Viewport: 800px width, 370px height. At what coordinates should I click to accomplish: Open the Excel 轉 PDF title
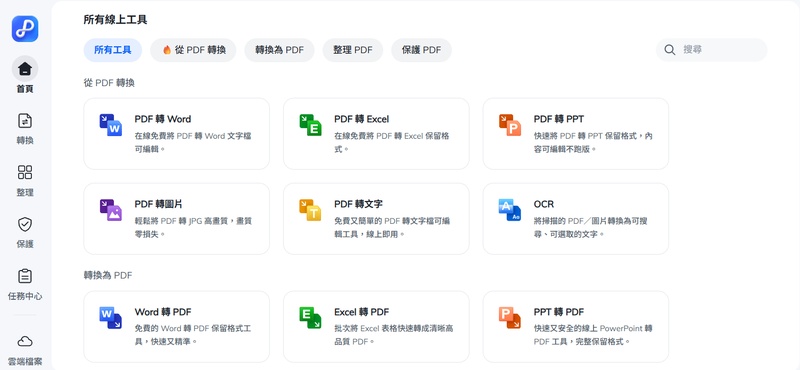click(x=362, y=312)
